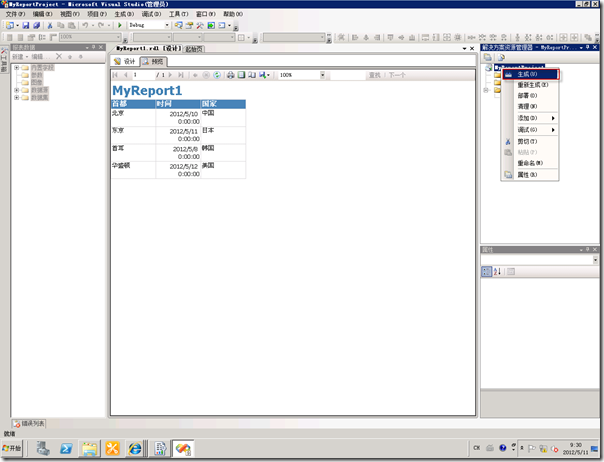Viewport: 604px width, 462px height.
Task: Click the 开始 Start button
Action: [15, 449]
